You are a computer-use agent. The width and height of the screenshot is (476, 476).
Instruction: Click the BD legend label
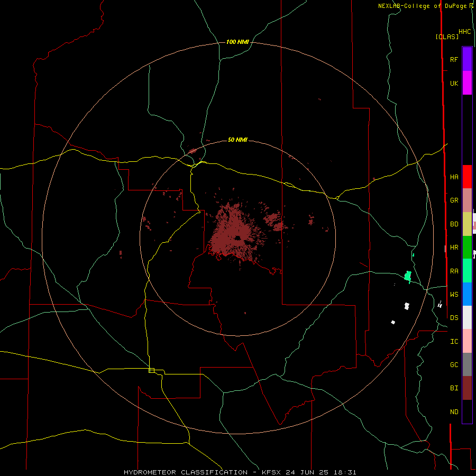[454, 224]
